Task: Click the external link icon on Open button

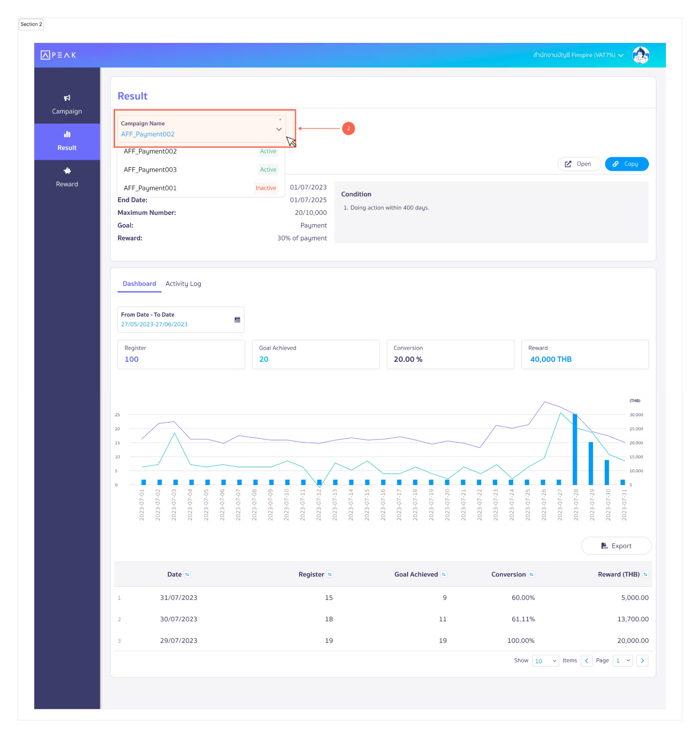Action: click(x=568, y=164)
